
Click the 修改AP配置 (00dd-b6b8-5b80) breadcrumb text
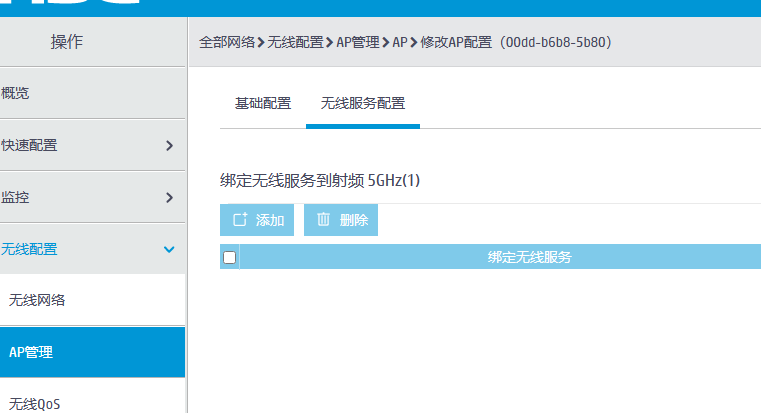pyautogui.click(x=515, y=42)
